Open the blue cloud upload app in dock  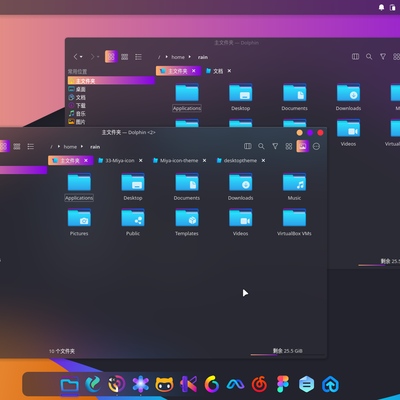(330, 384)
